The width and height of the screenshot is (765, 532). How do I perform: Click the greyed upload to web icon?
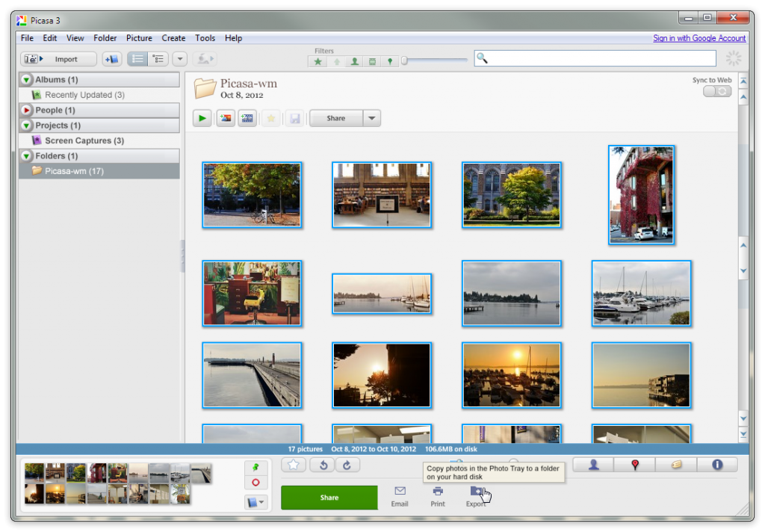[x=205, y=59]
